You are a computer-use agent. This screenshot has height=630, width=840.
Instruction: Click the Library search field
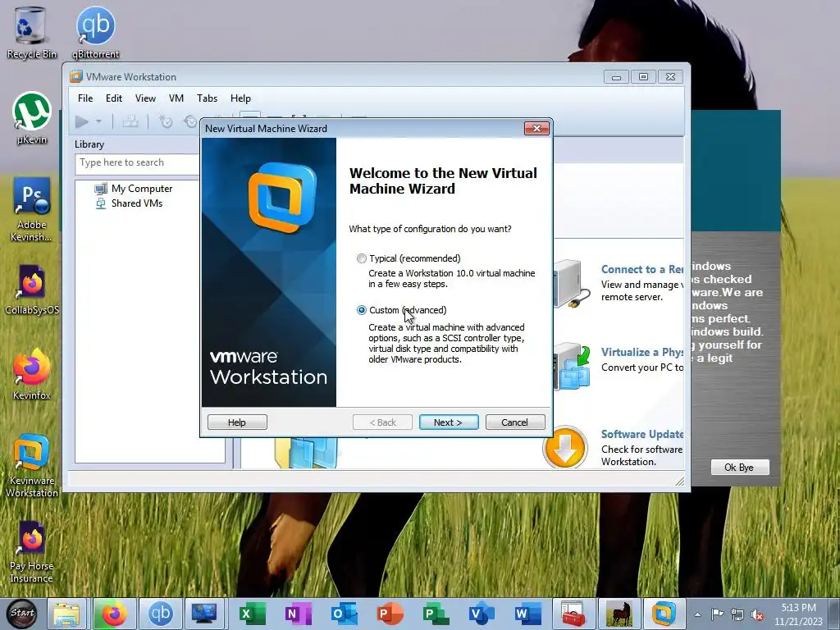click(x=137, y=163)
